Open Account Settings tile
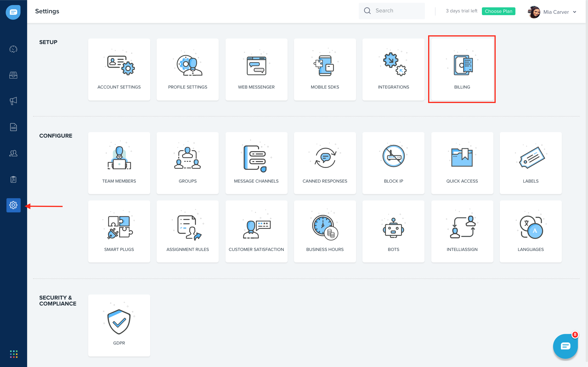This screenshot has width=588, height=367. pyautogui.click(x=119, y=70)
